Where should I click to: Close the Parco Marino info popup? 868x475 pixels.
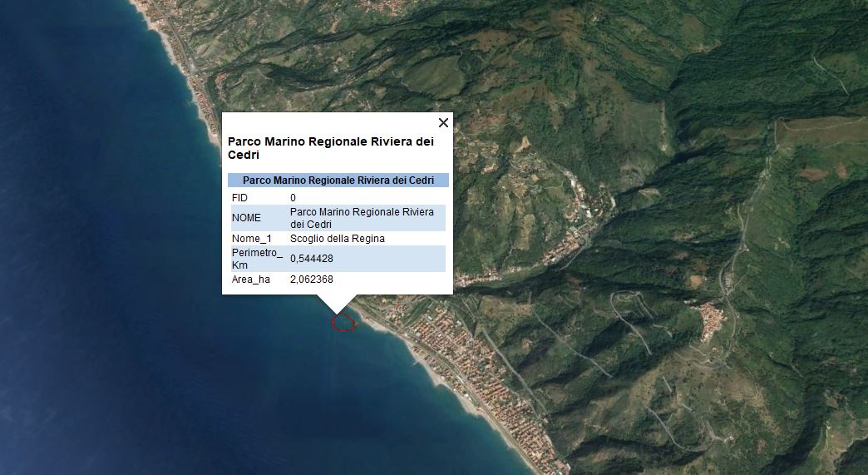[x=443, y=122]
